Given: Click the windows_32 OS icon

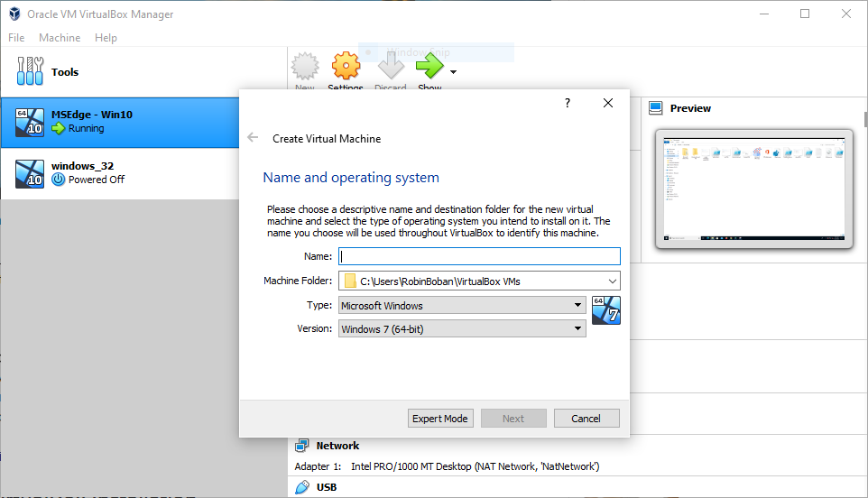Looking at the screenshot, I should click(30, 174).
